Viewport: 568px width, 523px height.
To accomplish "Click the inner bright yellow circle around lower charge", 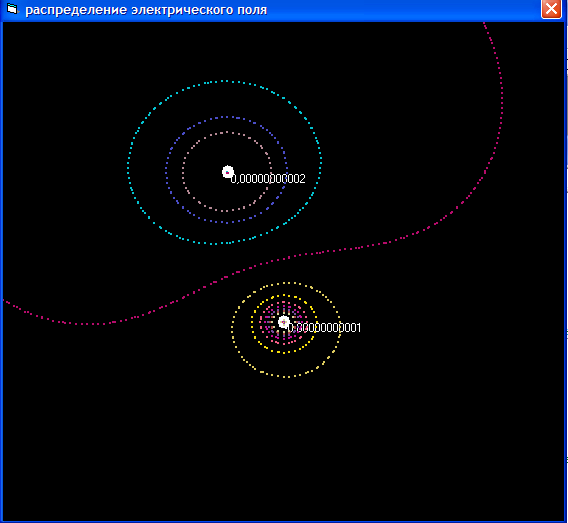I will (252, 323).
